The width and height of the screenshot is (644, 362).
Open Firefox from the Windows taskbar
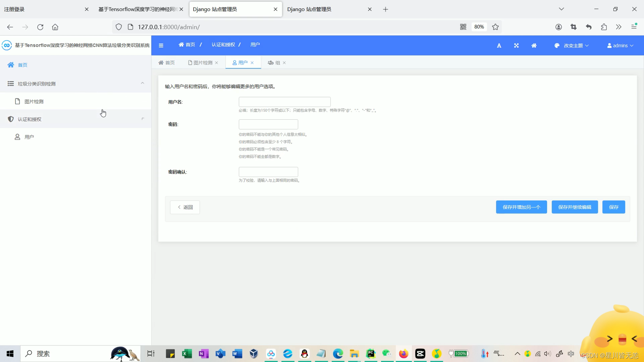coord(404,354)
